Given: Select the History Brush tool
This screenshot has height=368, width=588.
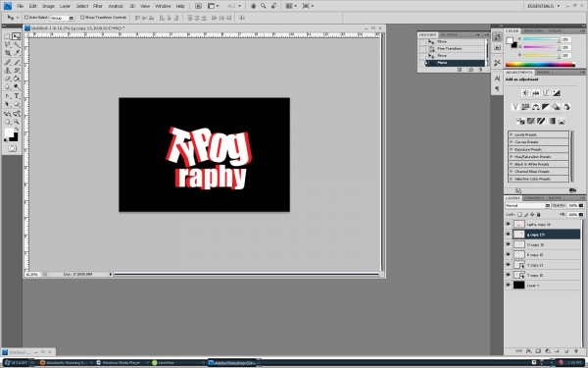Looking at the screenshot, I should point(16,71).
